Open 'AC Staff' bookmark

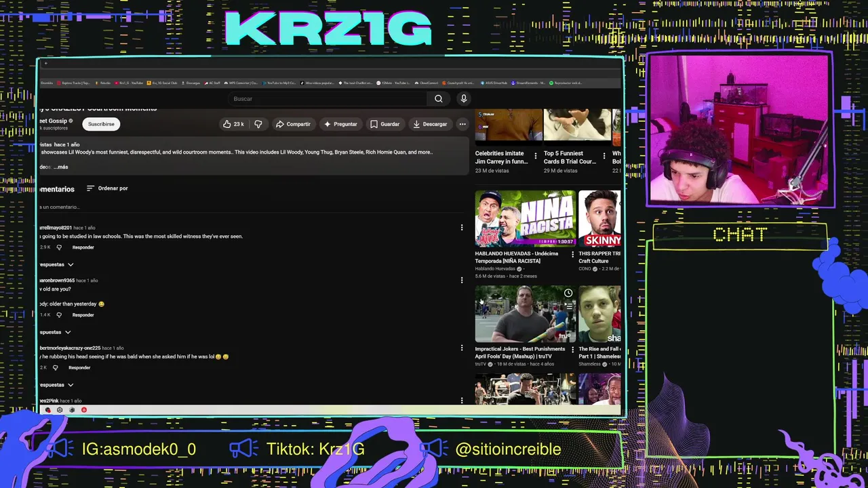(212, 83)
